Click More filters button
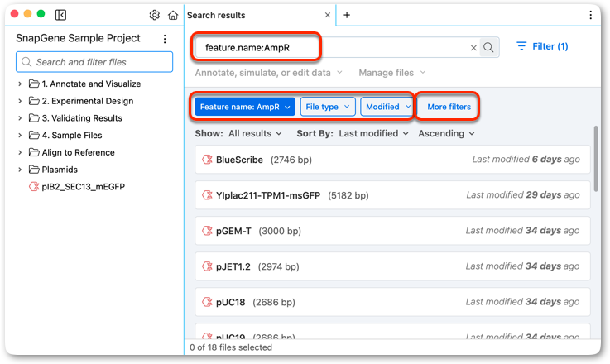Viewport: 610px width, 364px height. click(x=449, y=107)
